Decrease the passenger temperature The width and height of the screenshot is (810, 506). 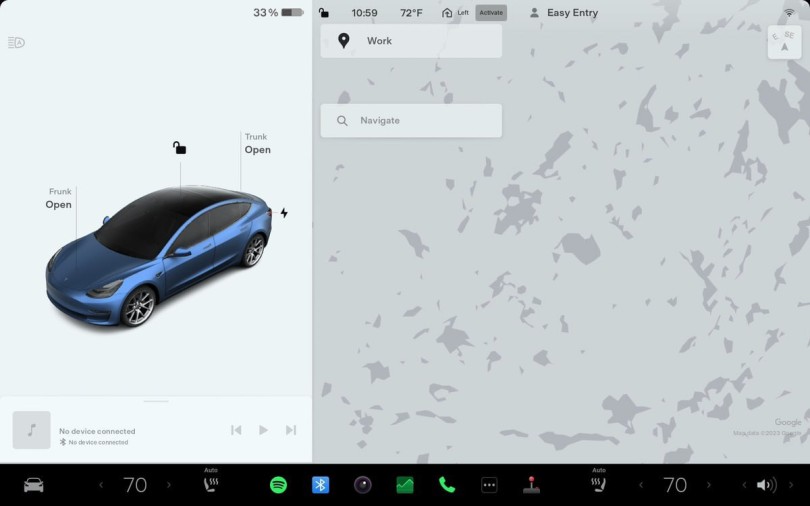[x=641, y=485]
